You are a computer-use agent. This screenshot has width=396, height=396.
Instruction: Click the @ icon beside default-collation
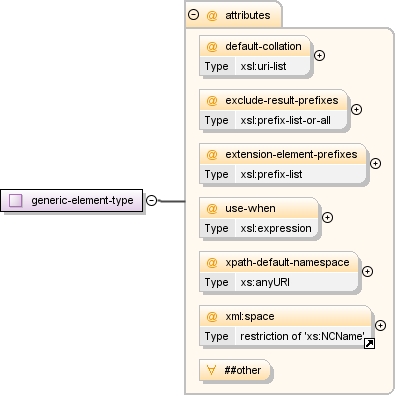point(212,46)
